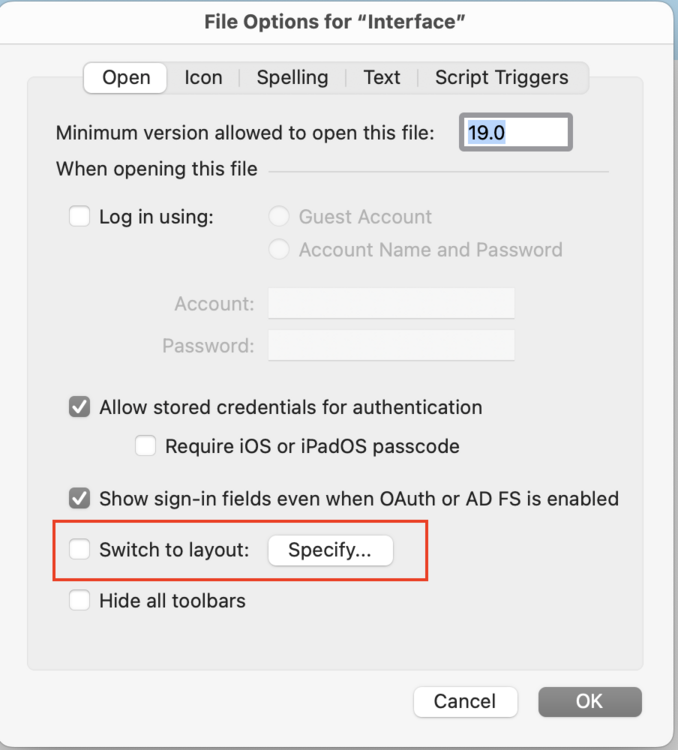This screenshot has height=750, width=678.
Task: Cancel the File Options dialog
Action: [465, 702]
